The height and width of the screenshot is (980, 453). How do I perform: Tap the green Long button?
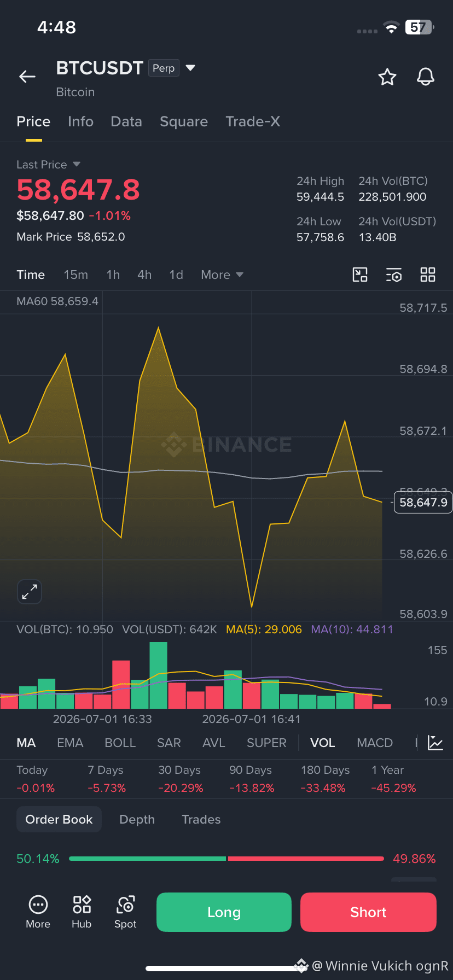pos(224,912)
